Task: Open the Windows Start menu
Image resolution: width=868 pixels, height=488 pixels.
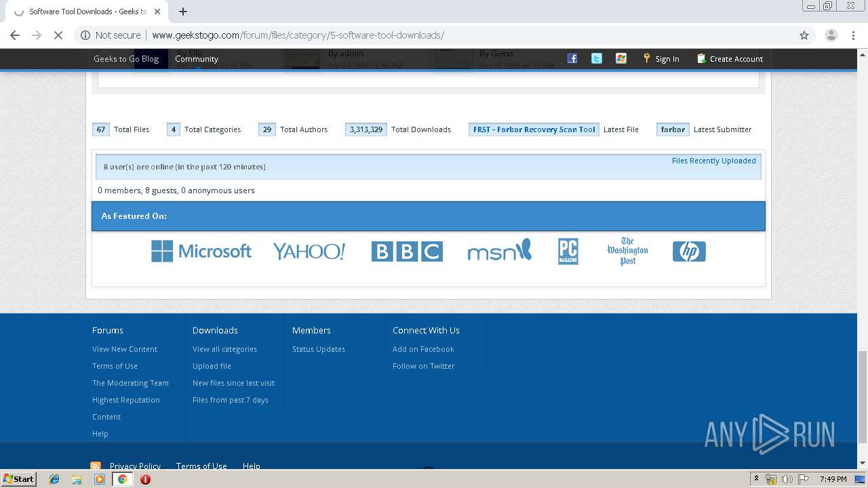Action: click(x=19, y=479)
